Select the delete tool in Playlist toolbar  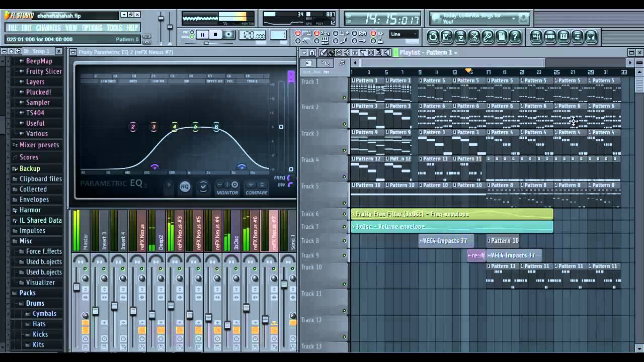coord(339,52)
